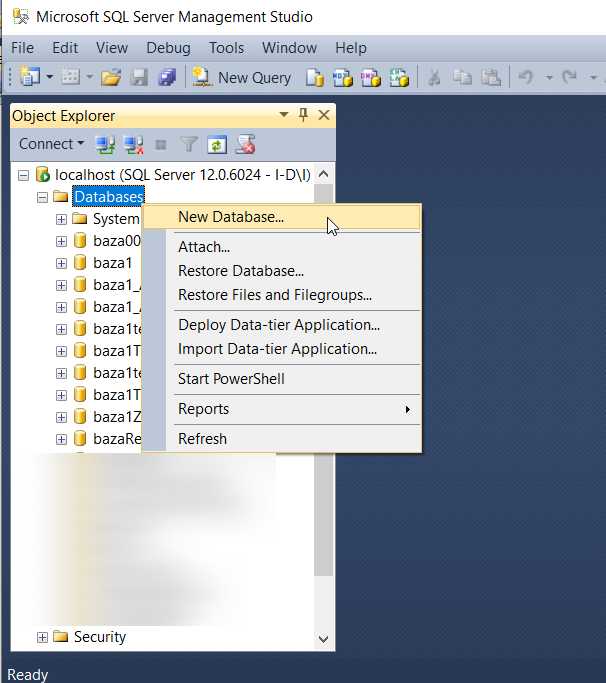606x683 pixels.
Task: Click the Save All toolbar icon
Action: (x=167, y=77)
